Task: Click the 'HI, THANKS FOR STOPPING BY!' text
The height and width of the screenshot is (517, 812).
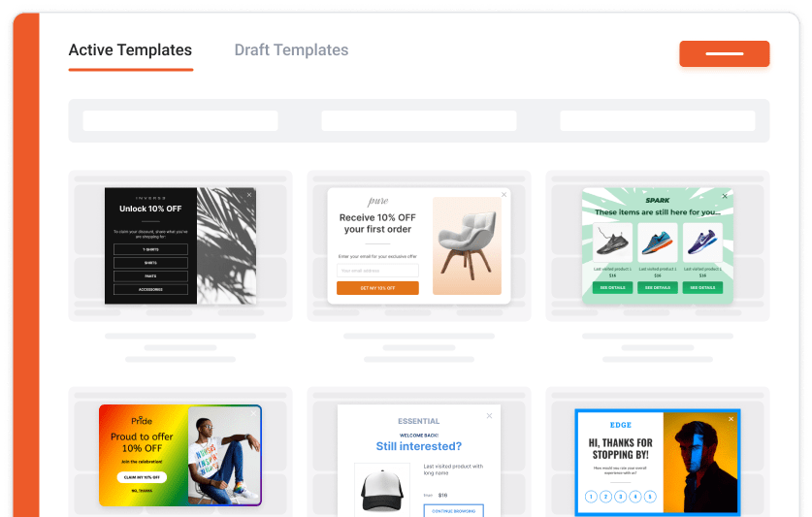Action: (x=620, y=449)
